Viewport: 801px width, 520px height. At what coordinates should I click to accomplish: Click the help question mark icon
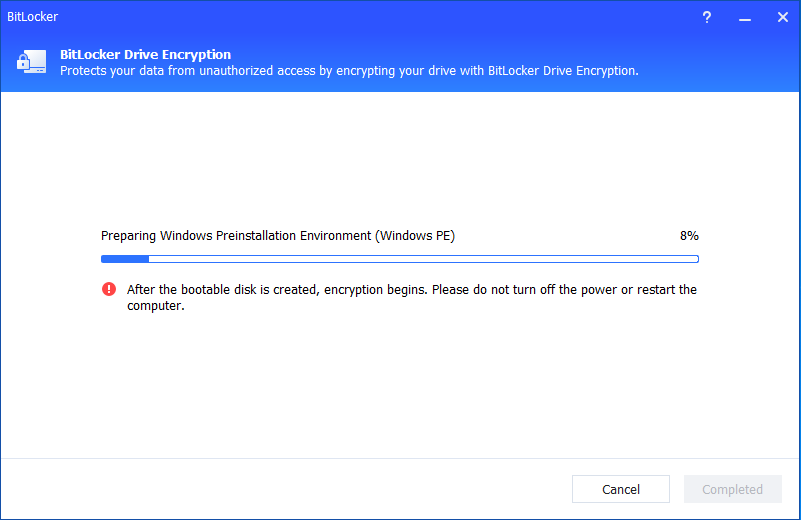[707, 18]
